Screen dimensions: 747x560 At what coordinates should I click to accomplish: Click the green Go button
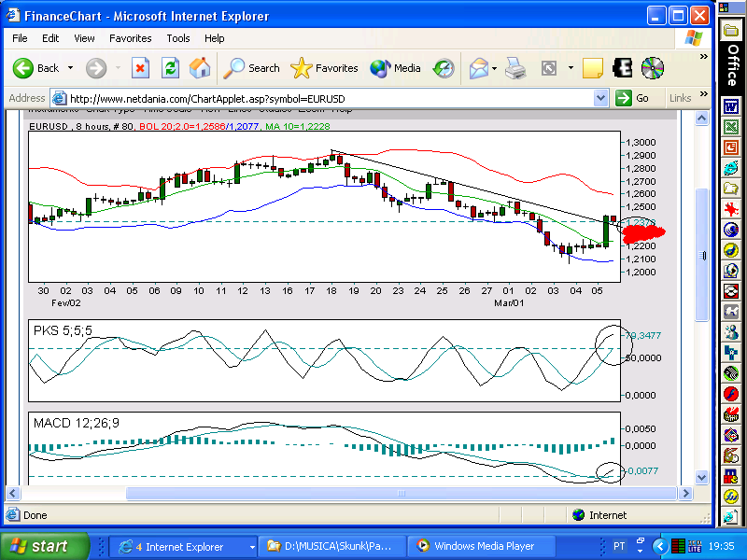[x=632, y=99]
